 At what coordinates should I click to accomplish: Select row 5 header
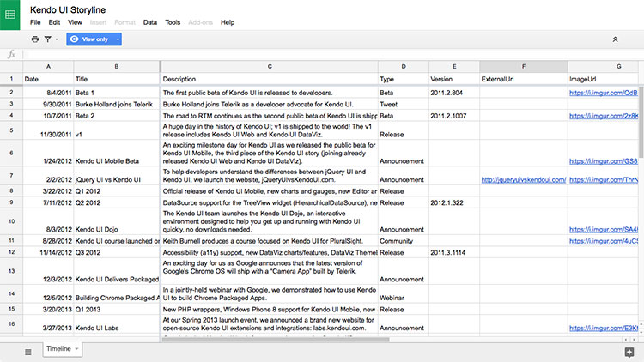pos(11,130)
